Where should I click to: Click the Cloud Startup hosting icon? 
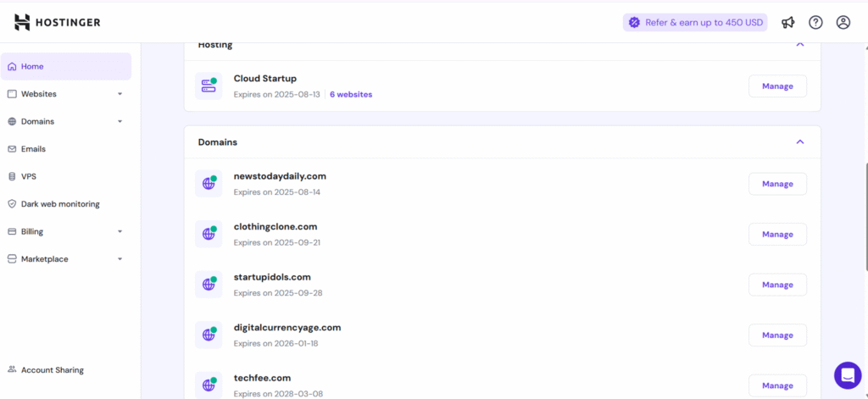(x=209, y=86)
